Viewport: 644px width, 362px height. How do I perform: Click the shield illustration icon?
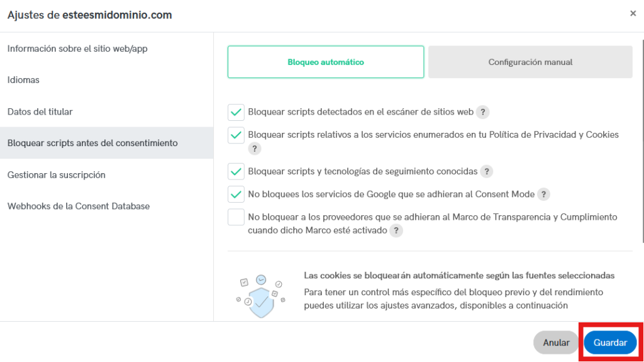click(260, 296)
